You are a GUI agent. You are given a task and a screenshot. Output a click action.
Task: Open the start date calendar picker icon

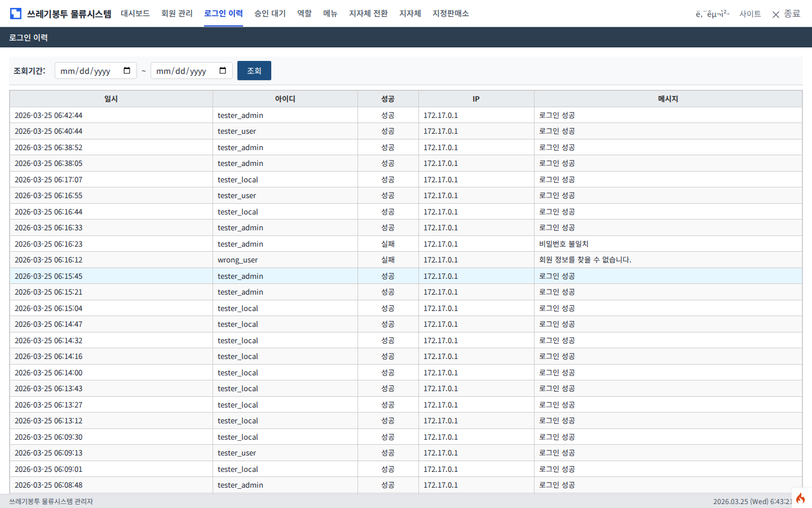pos(127,71)
